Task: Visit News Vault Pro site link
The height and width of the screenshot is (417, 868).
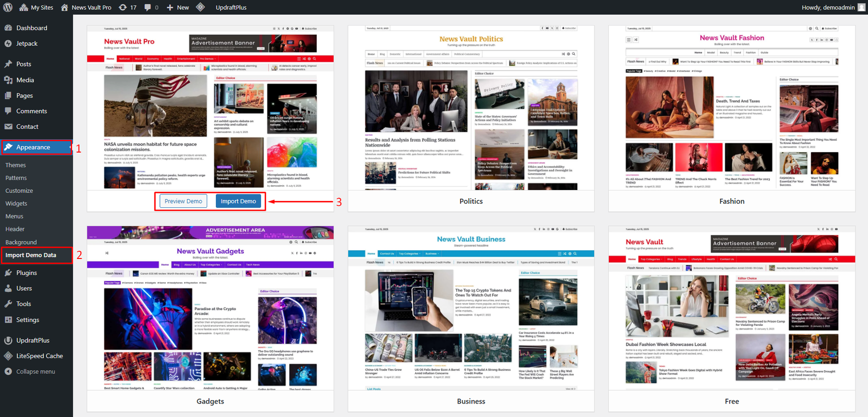Action: pos(86,7)
